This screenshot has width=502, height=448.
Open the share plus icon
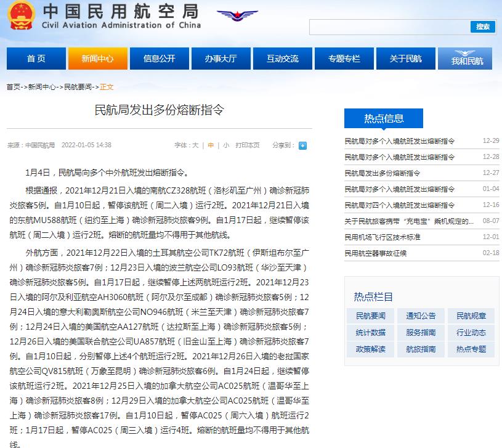302,146
